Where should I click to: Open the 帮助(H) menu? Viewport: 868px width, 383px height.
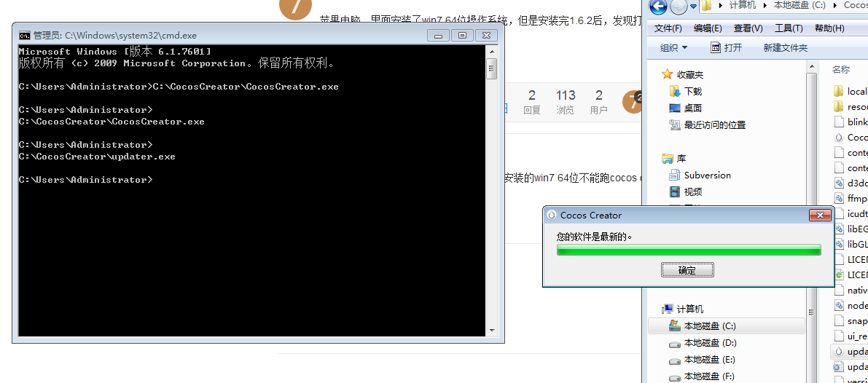830,28
